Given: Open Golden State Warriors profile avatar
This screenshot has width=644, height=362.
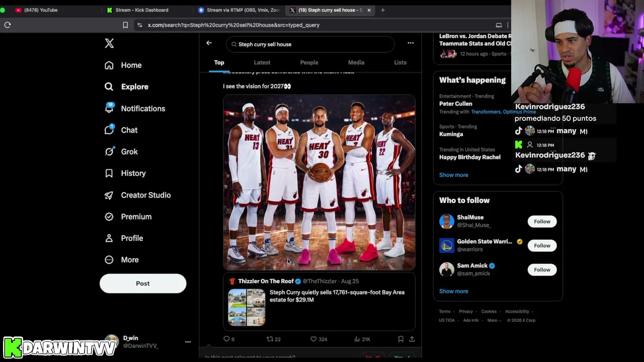Looking at the screenshot, I should tap(446, 245).
